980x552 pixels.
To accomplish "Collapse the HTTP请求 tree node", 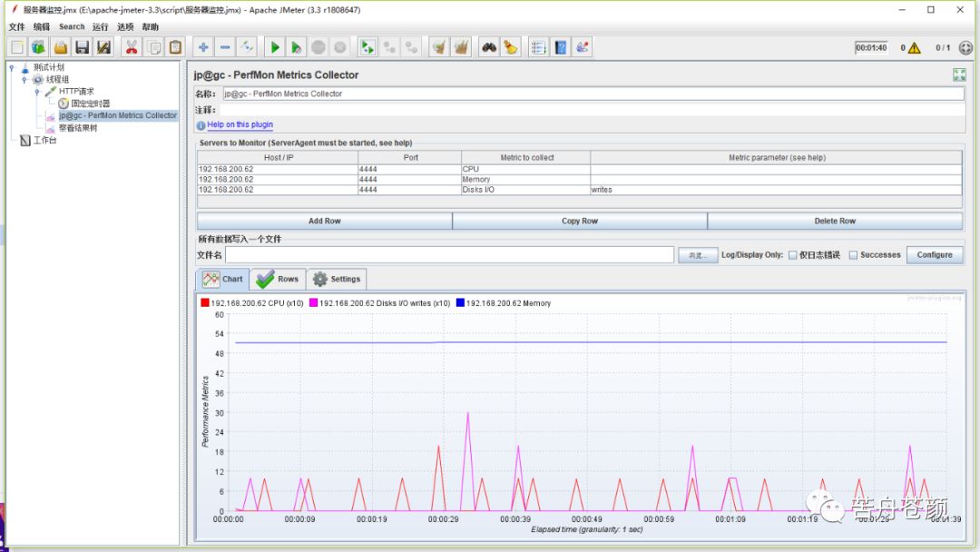I will pos(37,92).
